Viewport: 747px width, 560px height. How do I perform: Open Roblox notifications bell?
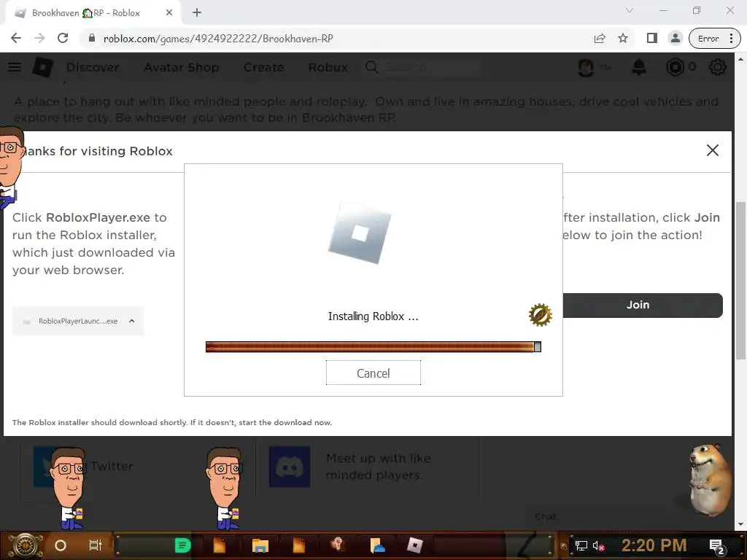pyautogui.click(x=639, y=68)
